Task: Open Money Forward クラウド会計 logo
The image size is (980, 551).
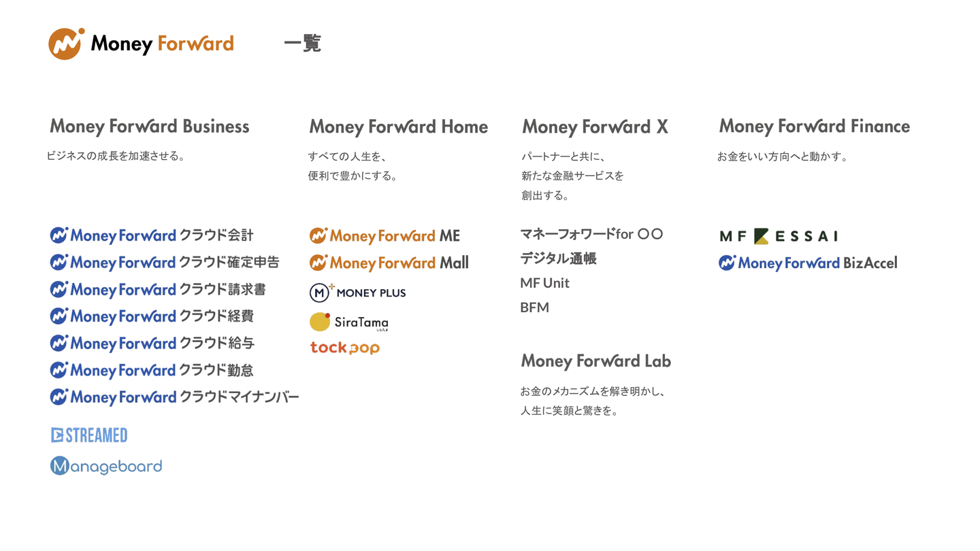Action: coord(152,235)
